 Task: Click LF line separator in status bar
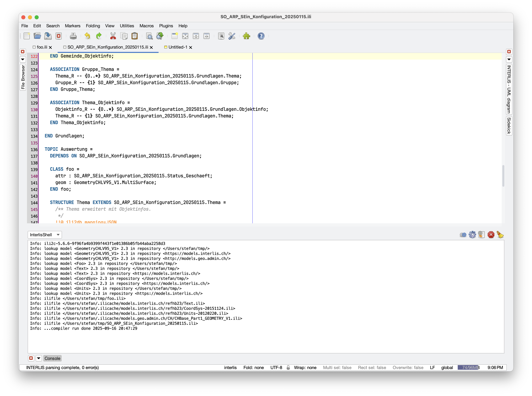click(432, 368)
